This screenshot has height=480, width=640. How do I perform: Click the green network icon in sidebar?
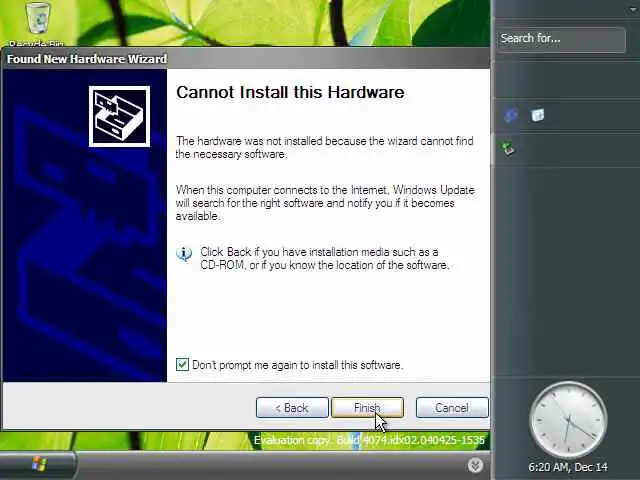coord(509,149)
